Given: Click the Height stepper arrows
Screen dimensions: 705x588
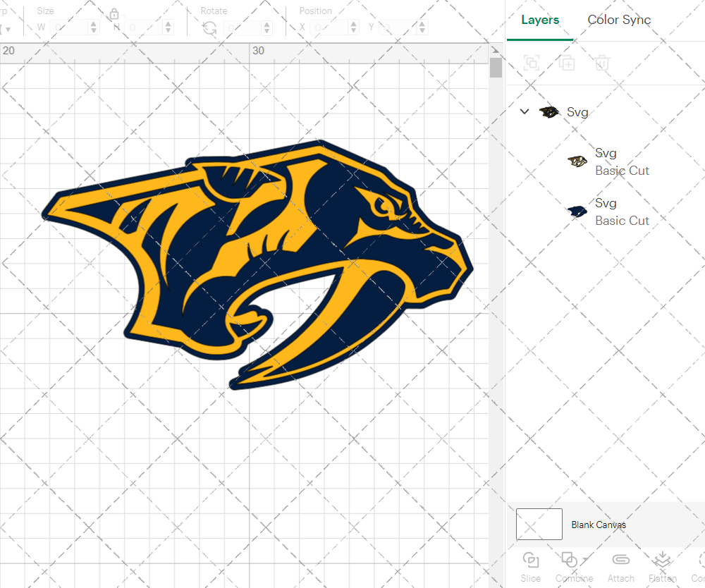Looking at the screenshot, I should pyautogui.click(x=168, y=27).
